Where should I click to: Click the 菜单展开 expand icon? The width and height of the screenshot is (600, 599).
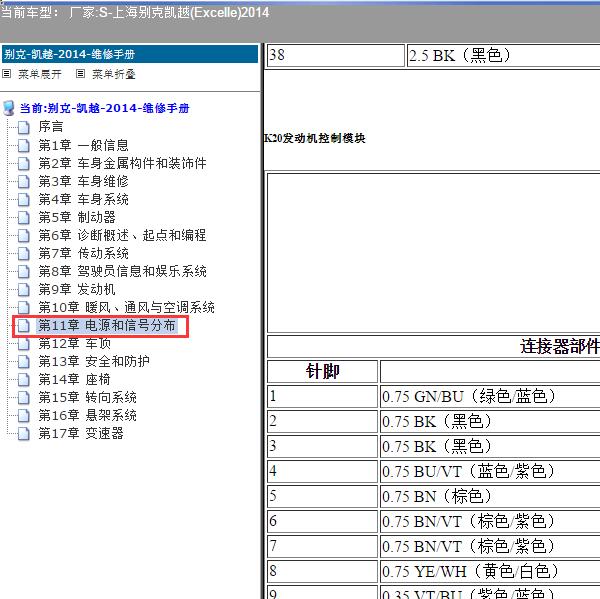click(x=7, y=73)
